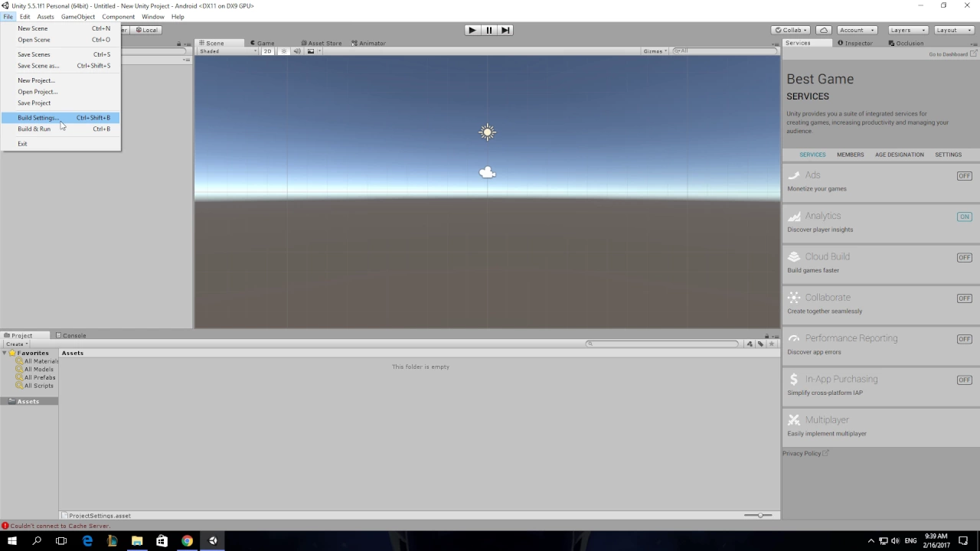Select SETTINGS in Services panel
This screenshot has height=551, width=980.
click(948, 155)
